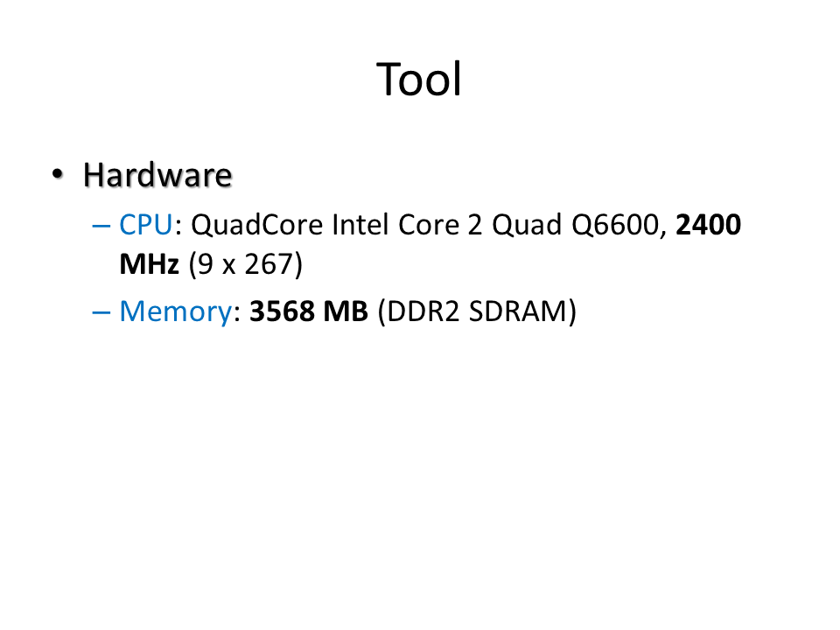Click the bold "3568" memory value

point(282,311)
